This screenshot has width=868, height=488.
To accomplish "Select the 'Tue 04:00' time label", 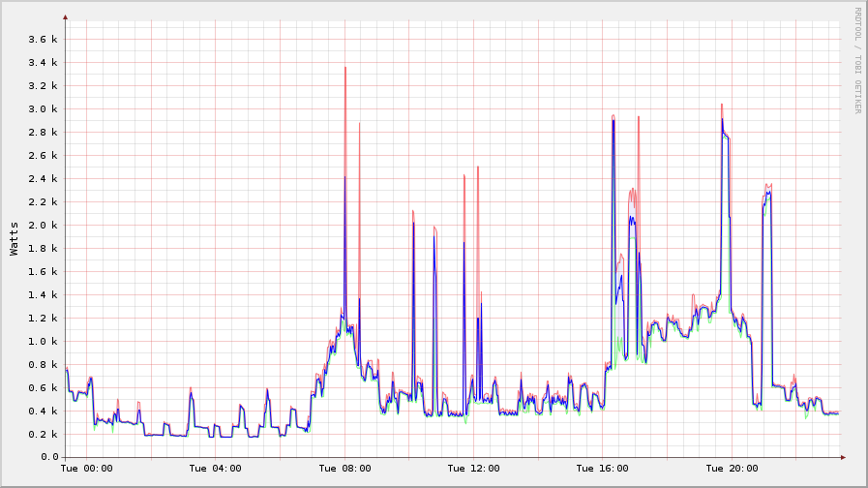I will click(x=216, y=469).
